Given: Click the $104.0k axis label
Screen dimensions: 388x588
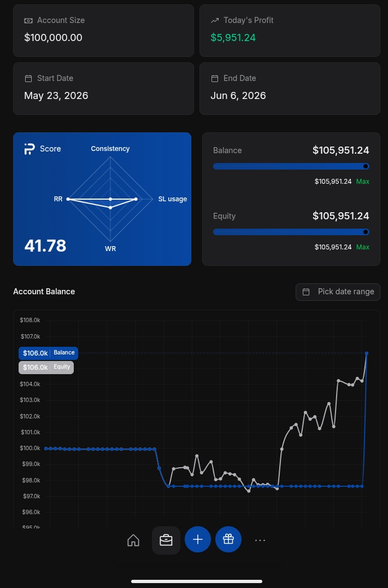Looking at the screenshot, I should [30, 384].
